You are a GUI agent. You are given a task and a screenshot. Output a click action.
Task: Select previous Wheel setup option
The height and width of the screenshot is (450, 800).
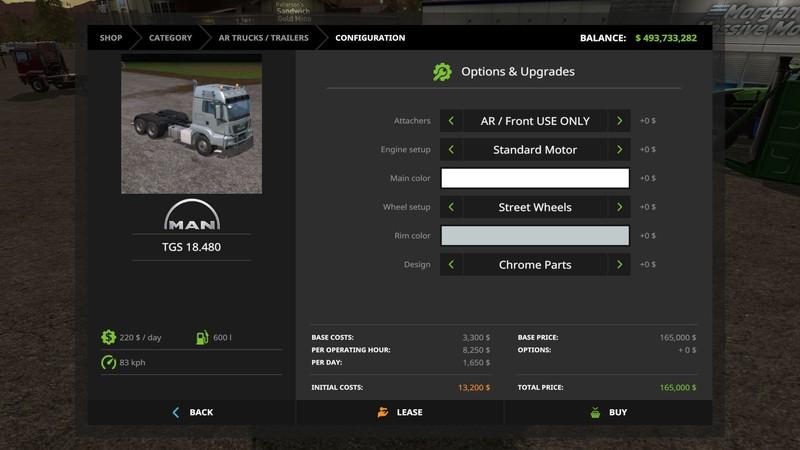451,207
